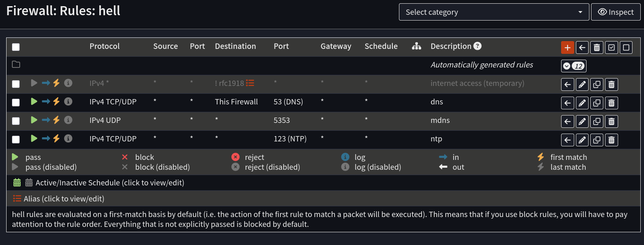Click the category hierarchy icon in the header
Screen dimensions: 644x245
tap(416, 46)
